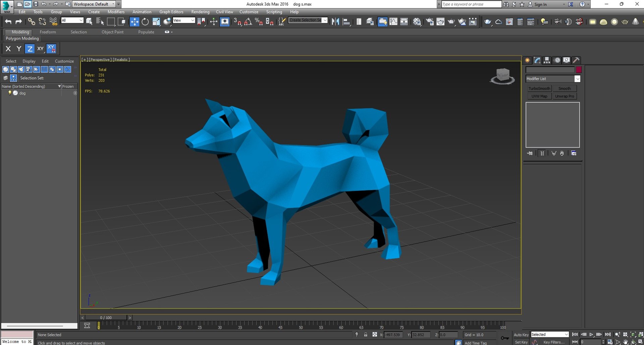Click the time slider showing 0 / 100
This screenshot has width=644, height=345.
point(106,318)
